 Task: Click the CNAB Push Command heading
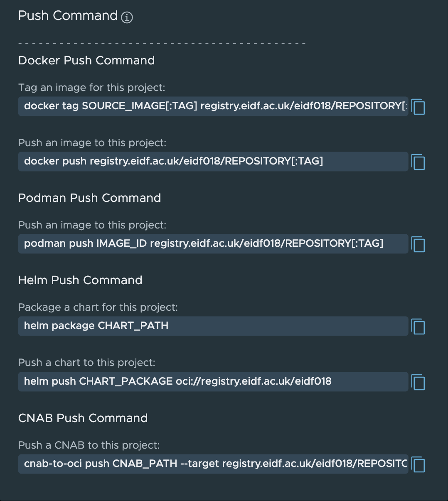(83, 418)
